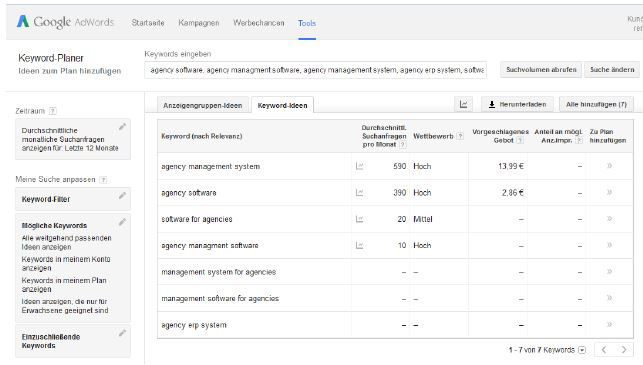This screenshot has height=365, width=643.
Task: Add agency management system to plan
Action: click(x=609, y=166)
